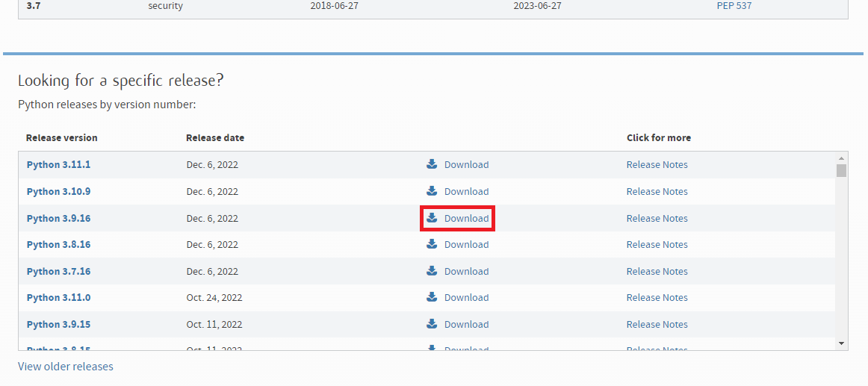Image resolution: width=868 pixels, height=386 pixels.
Task: Click the Release date column header
Action: tap(215, 137)
